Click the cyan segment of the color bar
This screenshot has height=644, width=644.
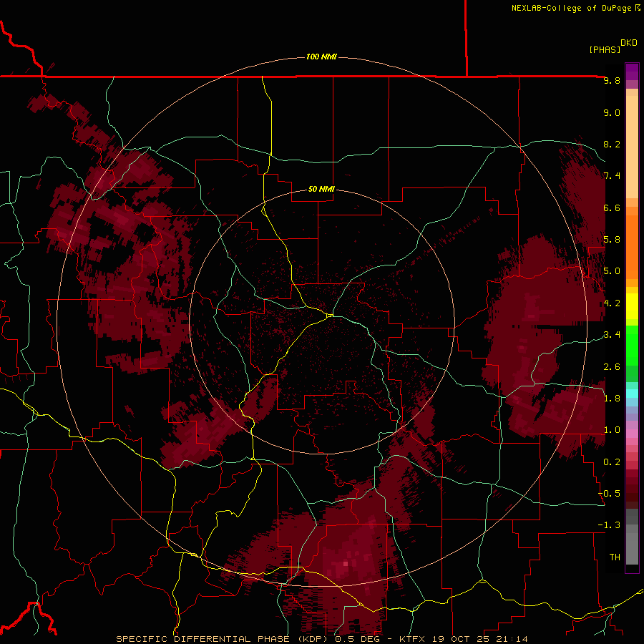pos(632,394)
